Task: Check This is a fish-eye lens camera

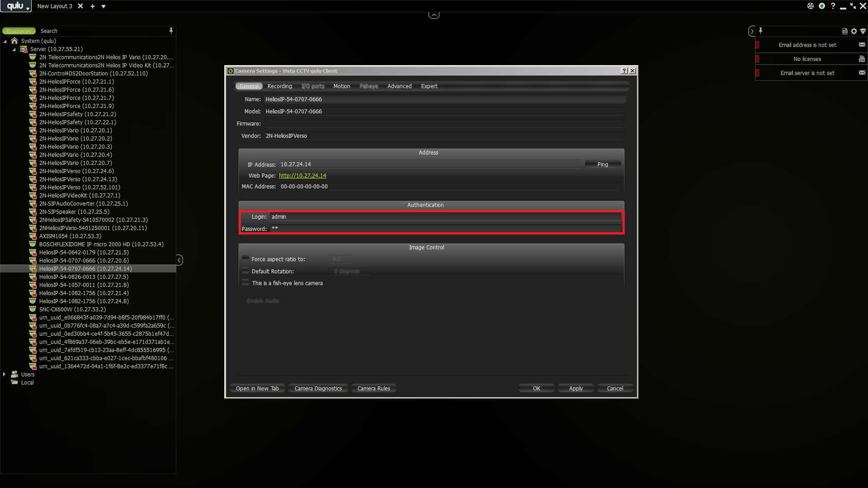Action: [x=245, y=282]
